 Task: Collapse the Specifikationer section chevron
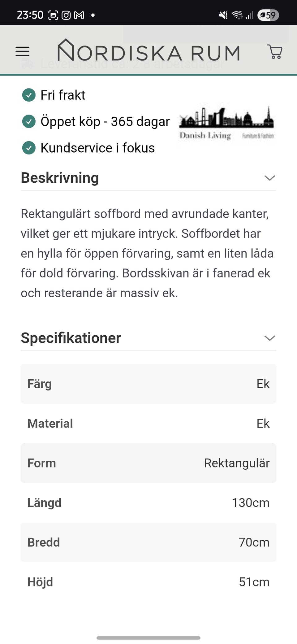269,338
